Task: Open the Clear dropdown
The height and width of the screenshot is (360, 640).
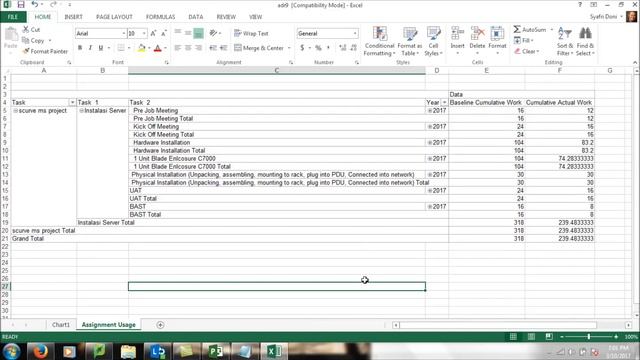Action: 527,51
